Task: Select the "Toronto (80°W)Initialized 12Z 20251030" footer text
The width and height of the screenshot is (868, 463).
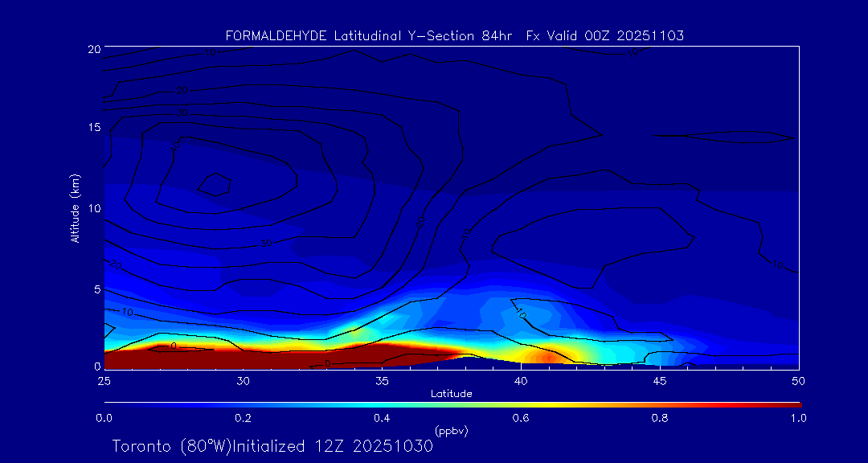Action: [x=273, y=446]
